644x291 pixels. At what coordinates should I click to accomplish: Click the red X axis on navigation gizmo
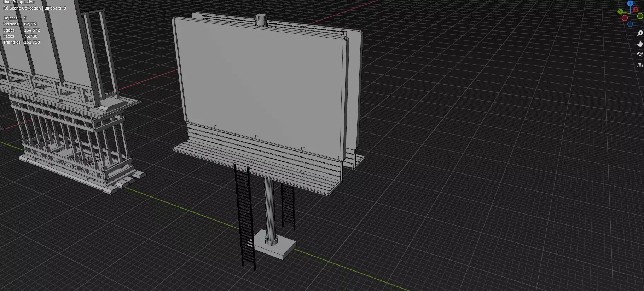click(636, 10)
